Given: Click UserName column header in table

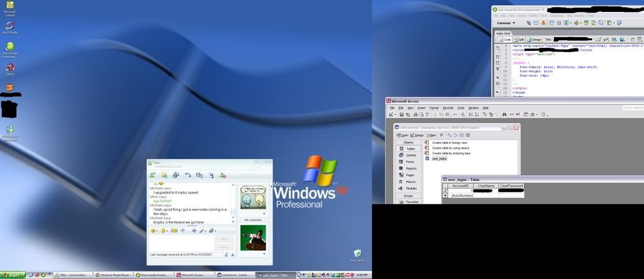Looking at the screenshot, I should pyautogui.click(x=486, y=186).
